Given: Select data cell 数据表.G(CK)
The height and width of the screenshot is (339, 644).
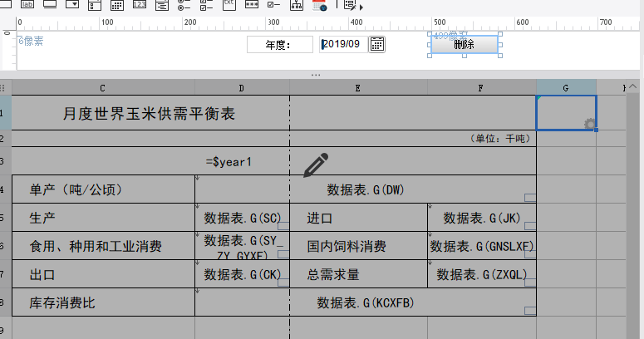Looking at the screenshot, I should [243, 273].
